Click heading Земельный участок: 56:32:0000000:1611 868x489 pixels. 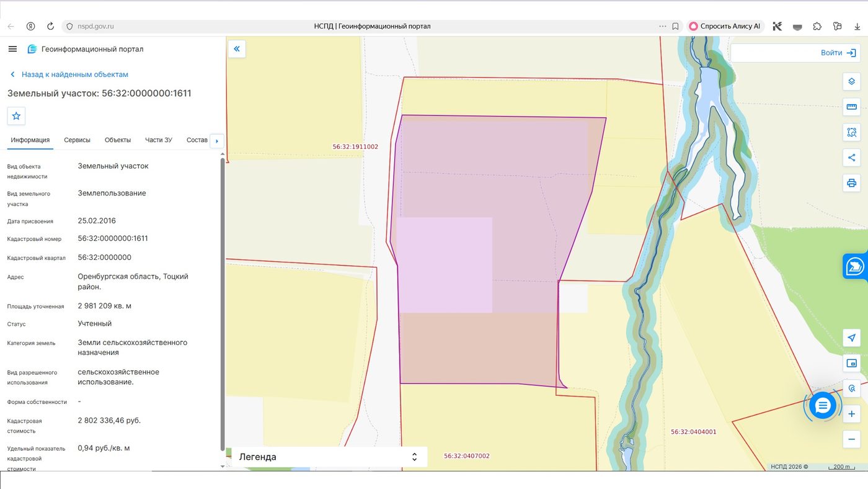click(99, 94)
